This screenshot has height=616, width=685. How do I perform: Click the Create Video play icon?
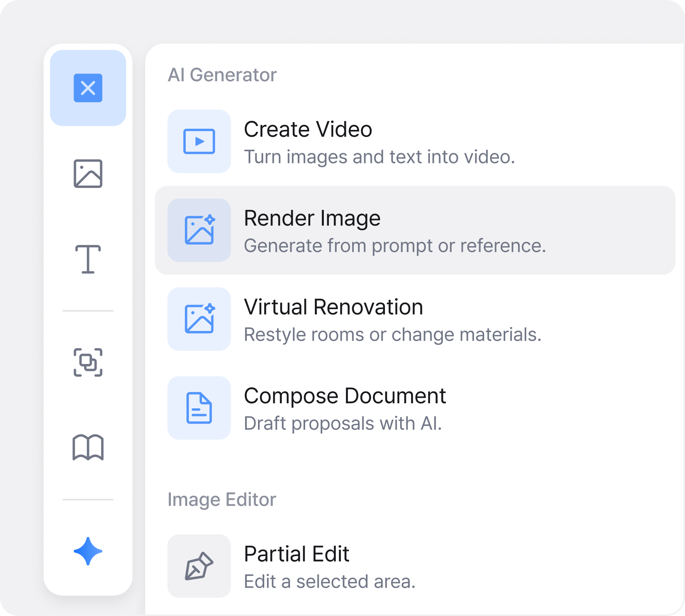point(199,141)
